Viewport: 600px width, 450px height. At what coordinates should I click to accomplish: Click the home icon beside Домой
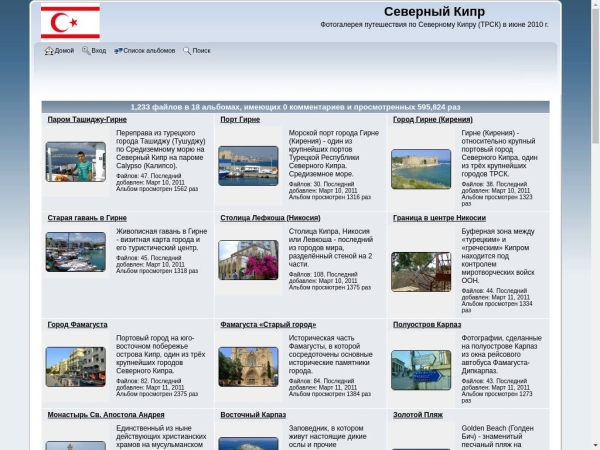click(x=49, y=51)
